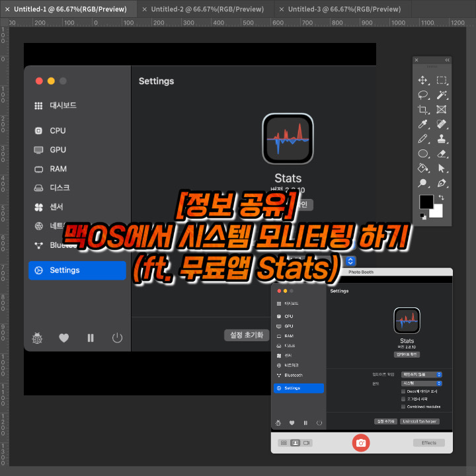Open foreground black color swatch
The height and width of the screenshot is (476, 476).
[426, 202]
